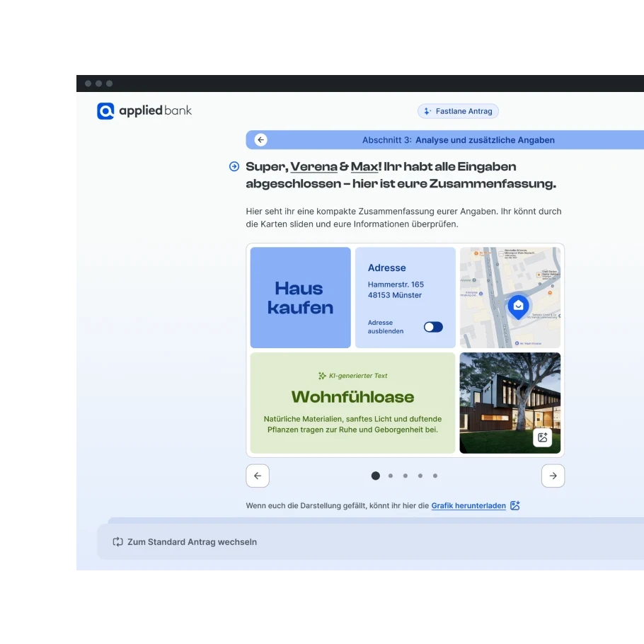The height and width of the screenshot is (644, 644).
Task: Open the house photo thumbnail
Action: tap(510, 403)
